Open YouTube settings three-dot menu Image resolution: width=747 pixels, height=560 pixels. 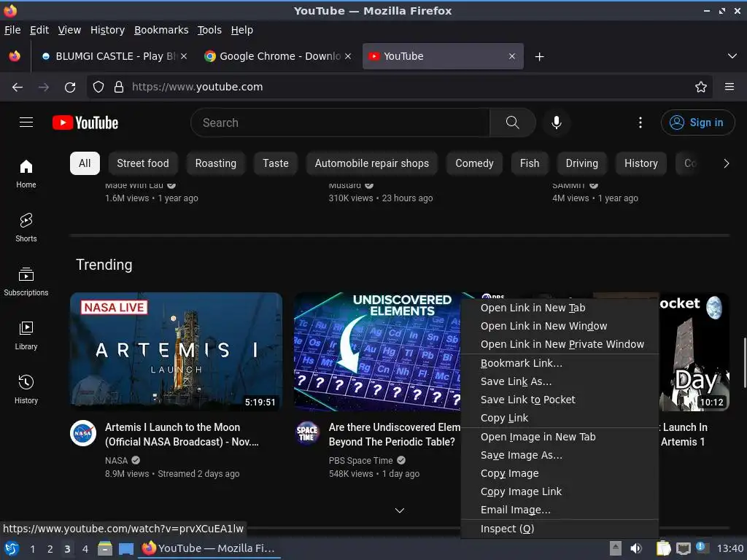tap(640, 122)
